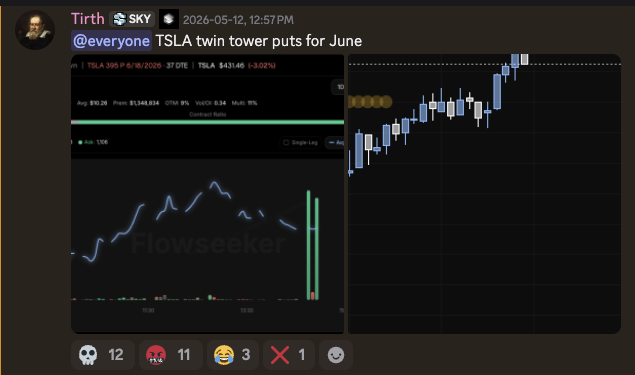Viewport: 635px width, 375px height.
Task: Click the TSLA $431.46 price text
Action: tap(221, 66)
